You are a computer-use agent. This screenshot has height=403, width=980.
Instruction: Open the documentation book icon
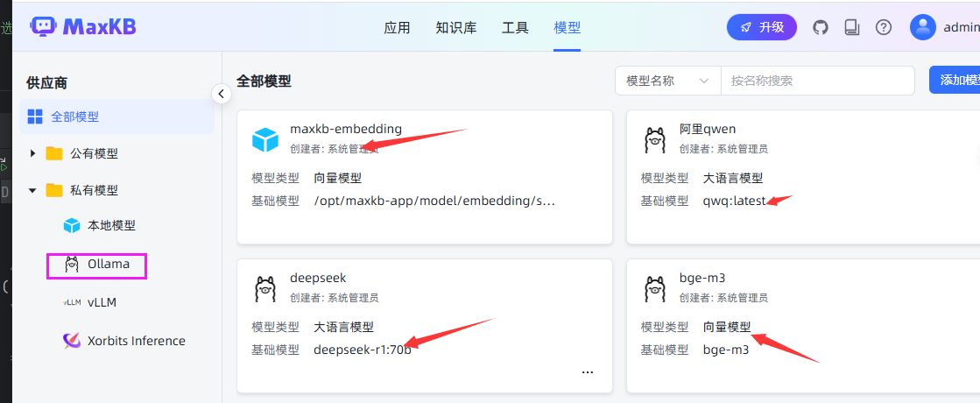pyautogui.click(x=852, y=27)
